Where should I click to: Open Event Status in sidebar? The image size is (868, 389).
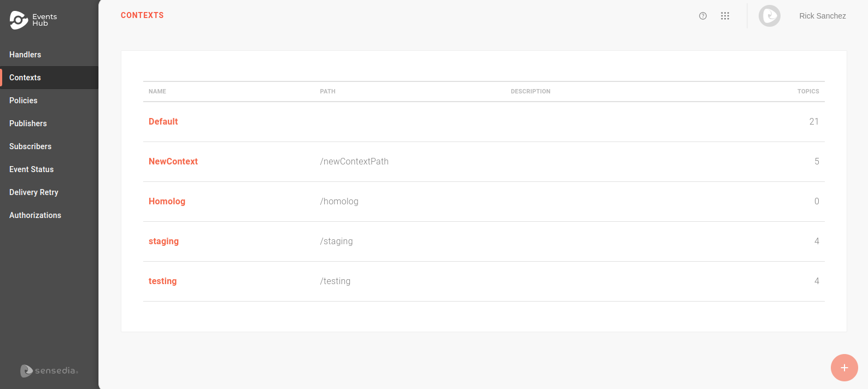pos(31,169)
